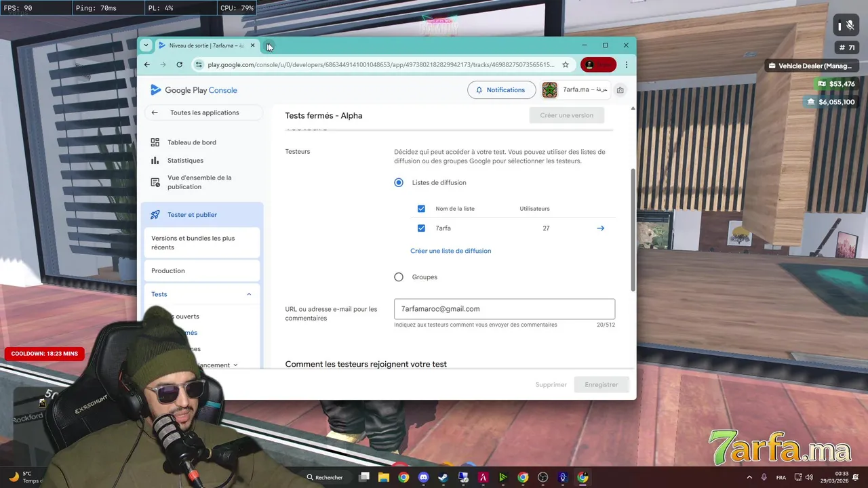The width and height of the screenshot is (868, 488).
Task: Close the Niveau de sortie browser tab
Action: 252,45
